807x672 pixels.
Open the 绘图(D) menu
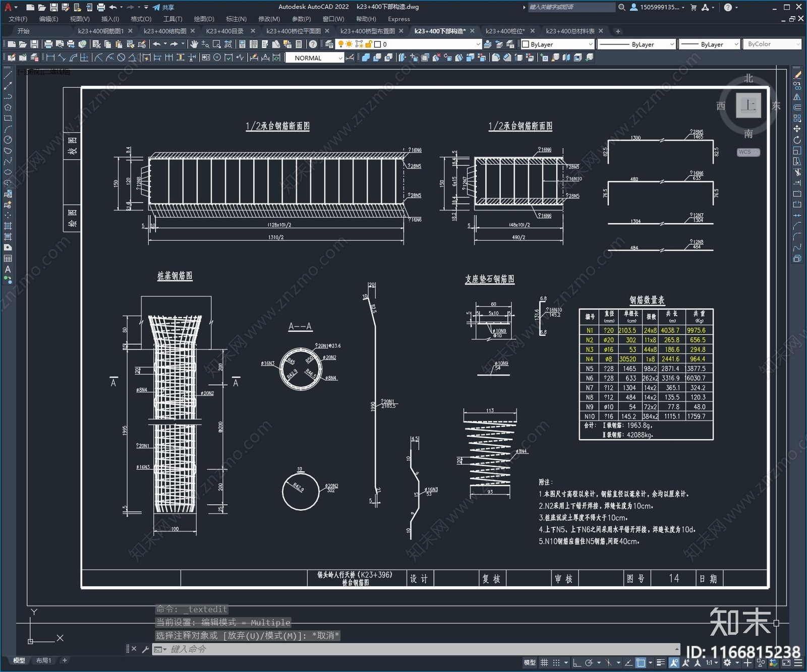tap(204, 19)
